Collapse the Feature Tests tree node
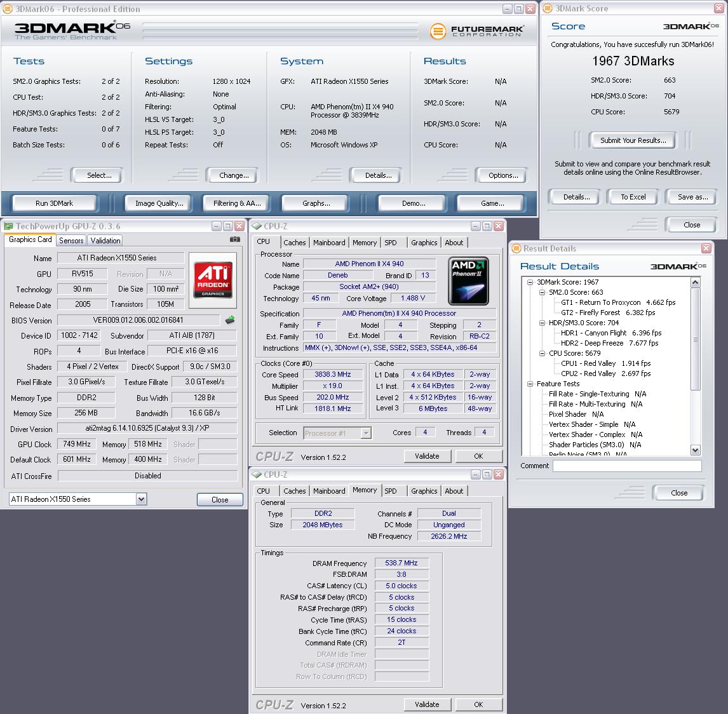This screenshot has width=728, height=714. click(x=530, y=384)
